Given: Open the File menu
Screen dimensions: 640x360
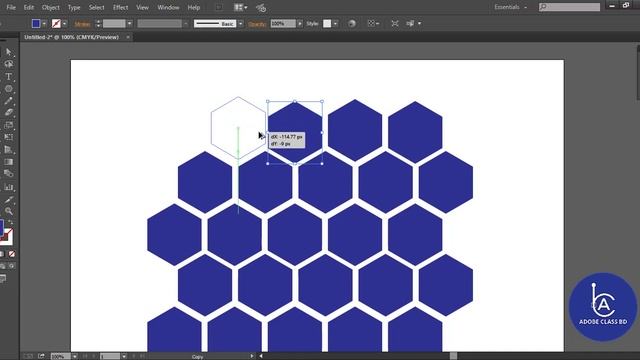Looking at the screenshot, I should pos(11,7).
